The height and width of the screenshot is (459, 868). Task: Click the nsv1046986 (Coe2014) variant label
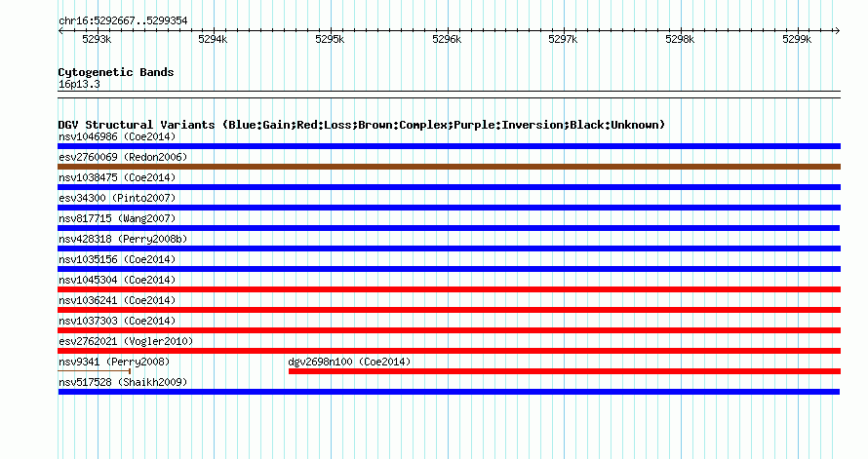click(x=117, y=136)
